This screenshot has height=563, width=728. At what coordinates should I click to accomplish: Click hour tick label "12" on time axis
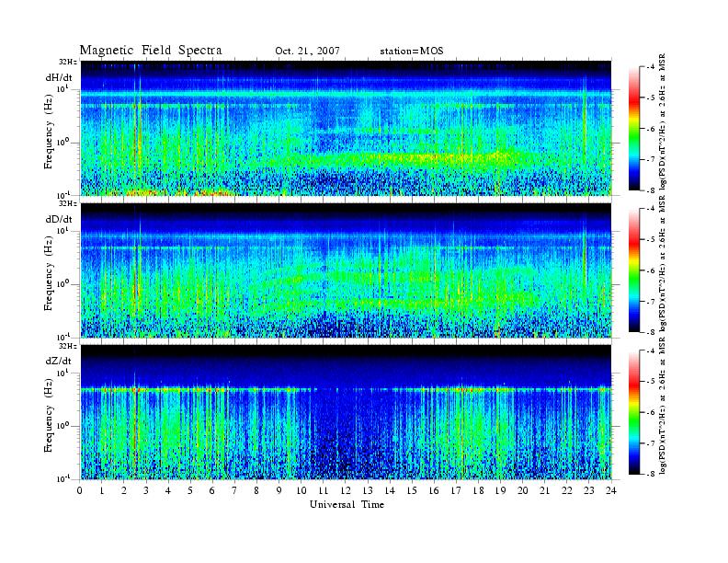[x=346, y=490]
